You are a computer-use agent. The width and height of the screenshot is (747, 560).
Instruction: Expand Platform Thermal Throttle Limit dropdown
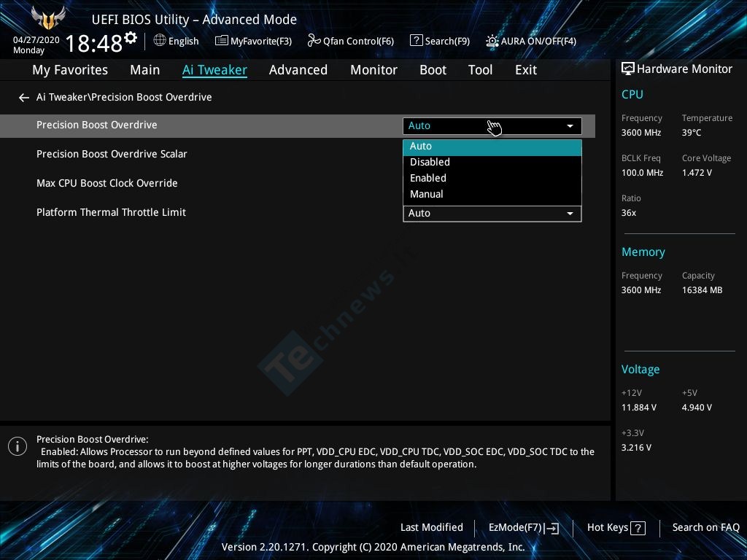(x=492, y=214)
